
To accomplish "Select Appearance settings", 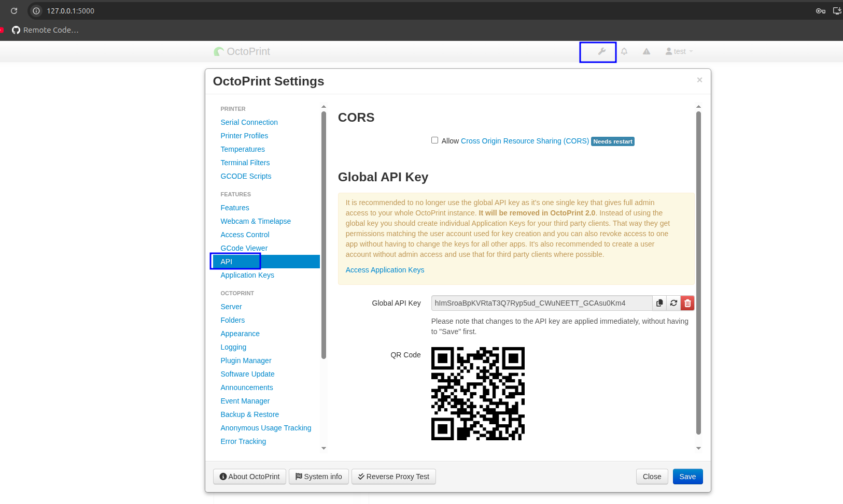I will pyautogui.click(x=240, y=334).
